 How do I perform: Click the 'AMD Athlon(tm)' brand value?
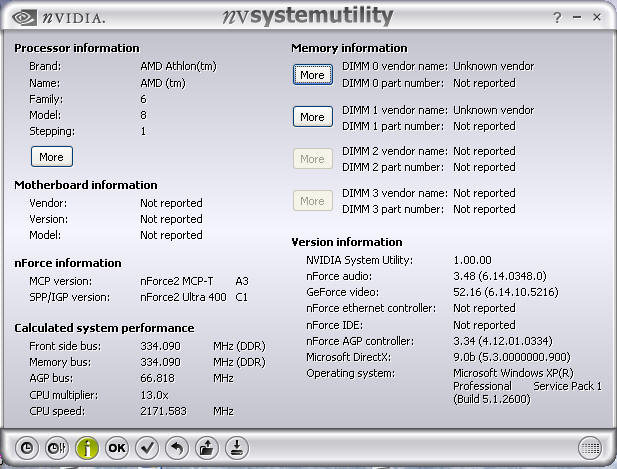pos(178,66)
